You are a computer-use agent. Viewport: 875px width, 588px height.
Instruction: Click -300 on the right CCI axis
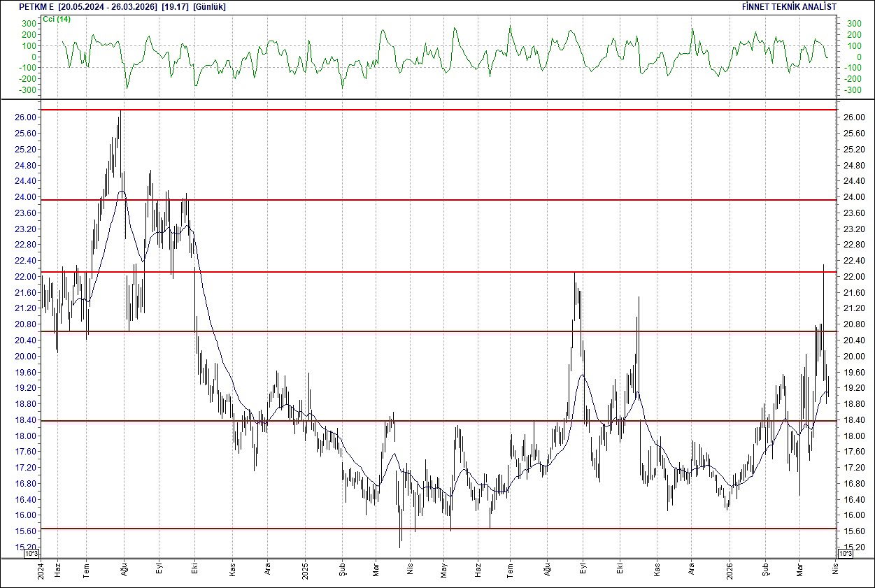click(853, 90)
